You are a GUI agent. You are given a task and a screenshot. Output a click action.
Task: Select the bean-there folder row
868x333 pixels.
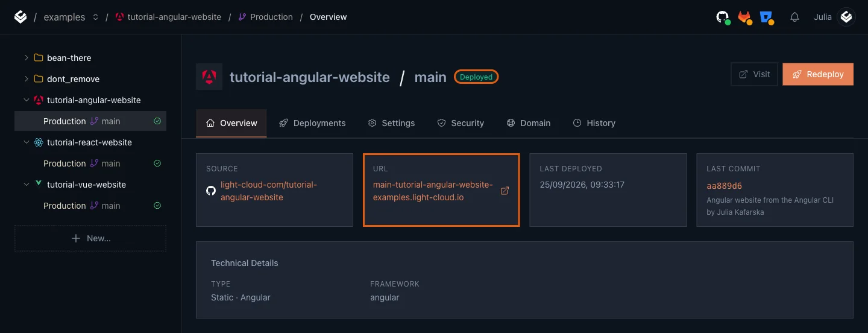click(90, 58)
